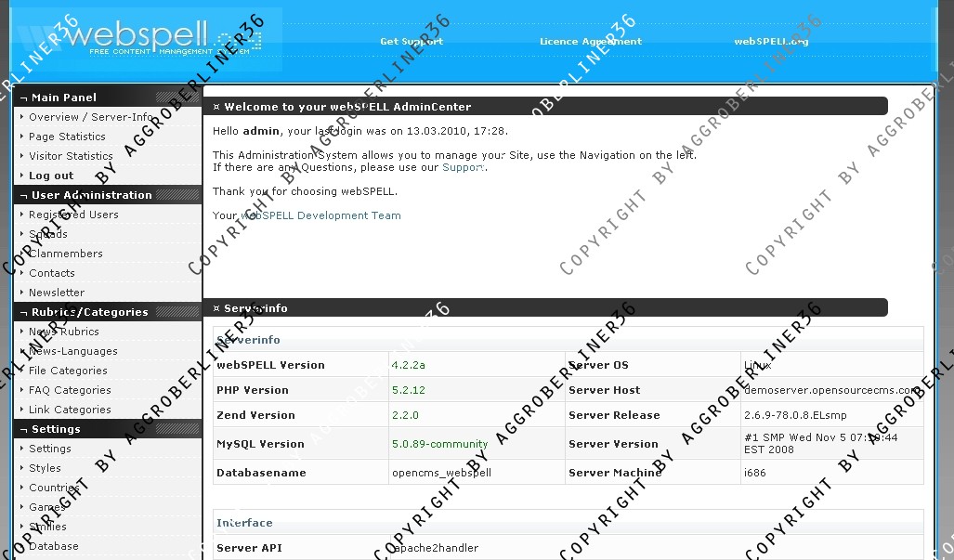The width and height of the screenshot is (954, 560).
Task: Open the Settings menu item under Settings
Action: coord(50,449)
